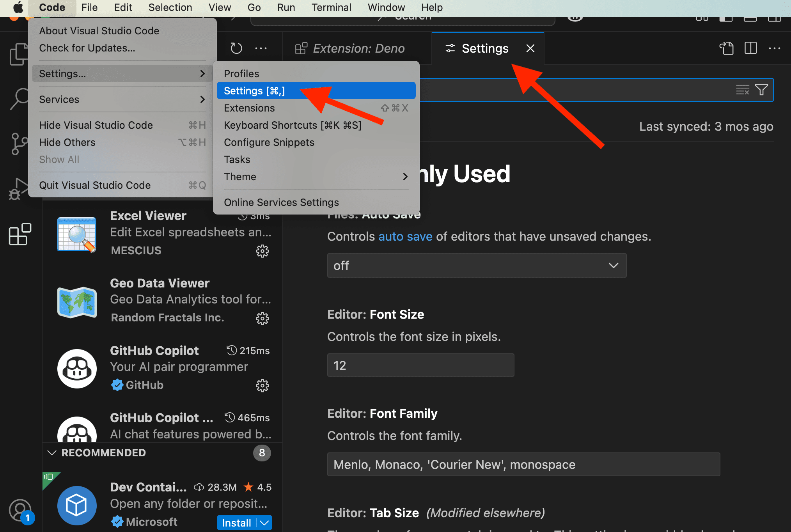
Task: Open the auto save documentation link
Action: [405, 236]
